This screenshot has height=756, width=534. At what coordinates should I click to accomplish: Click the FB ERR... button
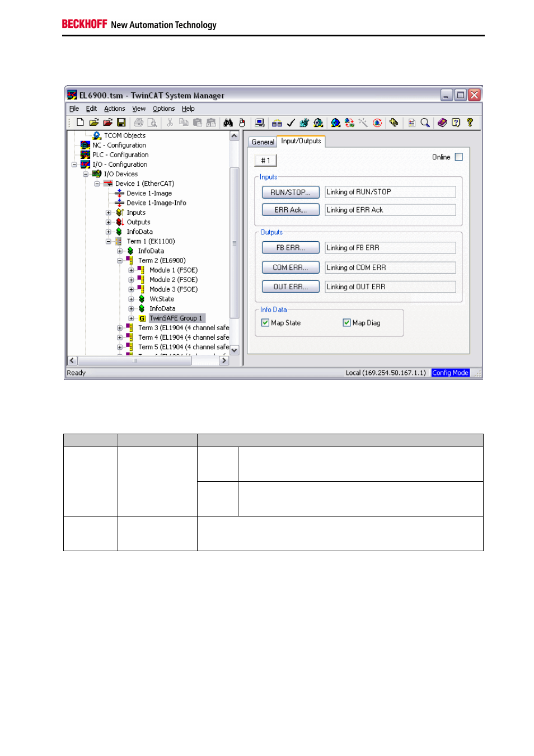click(291, 247)
